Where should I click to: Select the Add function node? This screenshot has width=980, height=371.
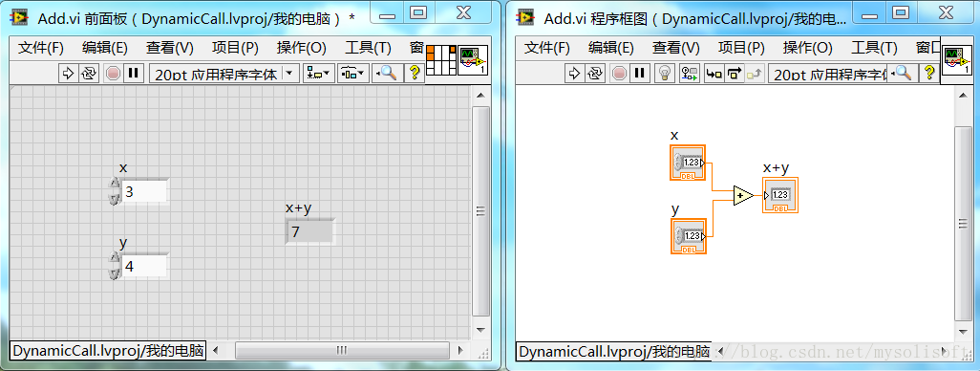tap(742, 196)
